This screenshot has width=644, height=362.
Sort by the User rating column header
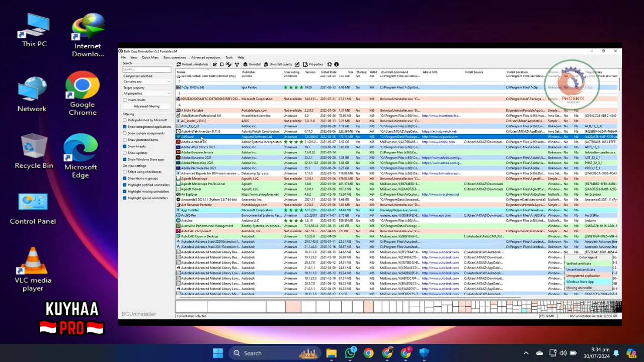point(292,72)
